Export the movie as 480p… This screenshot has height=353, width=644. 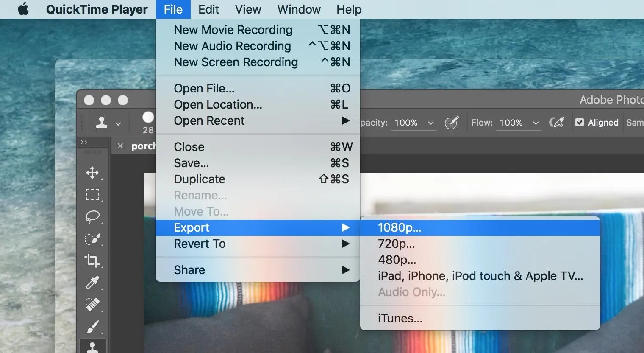coord(480,260)
